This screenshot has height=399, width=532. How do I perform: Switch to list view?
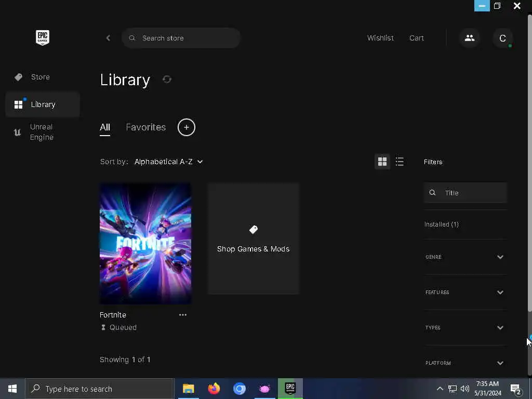coord(400,162)
